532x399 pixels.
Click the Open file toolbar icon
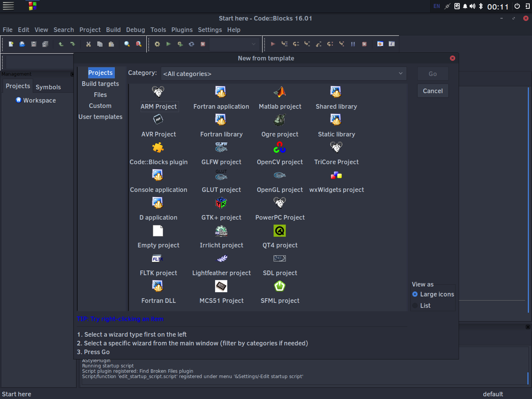tap(22, 44)
